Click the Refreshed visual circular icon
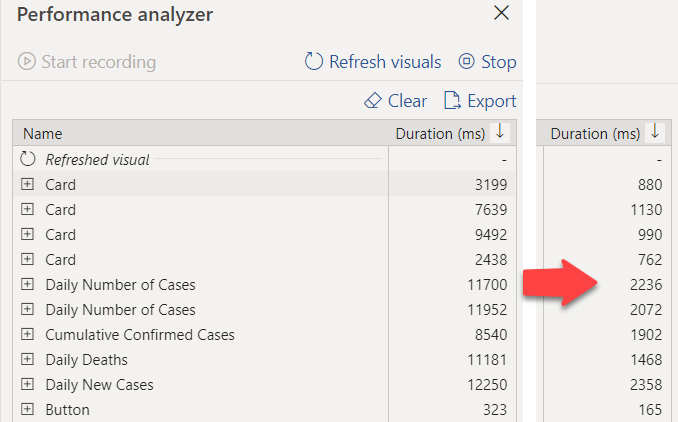 coord(28,159)
